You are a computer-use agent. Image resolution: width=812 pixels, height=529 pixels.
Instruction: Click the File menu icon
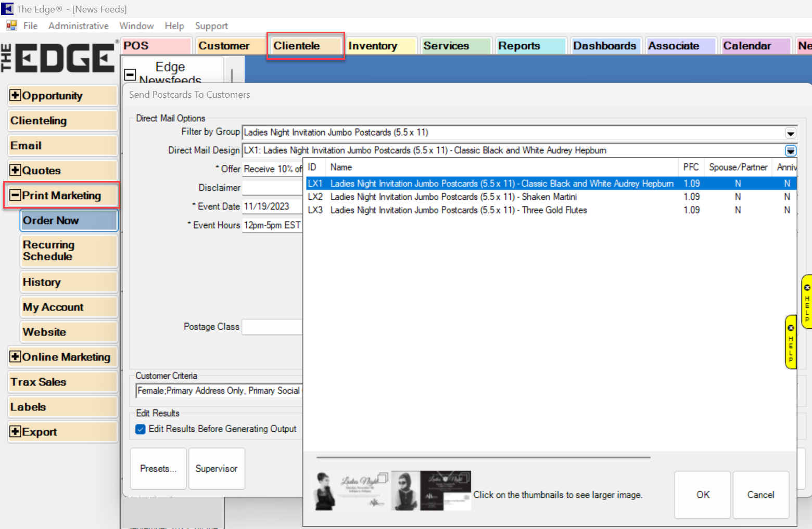(x=11, y=25)
